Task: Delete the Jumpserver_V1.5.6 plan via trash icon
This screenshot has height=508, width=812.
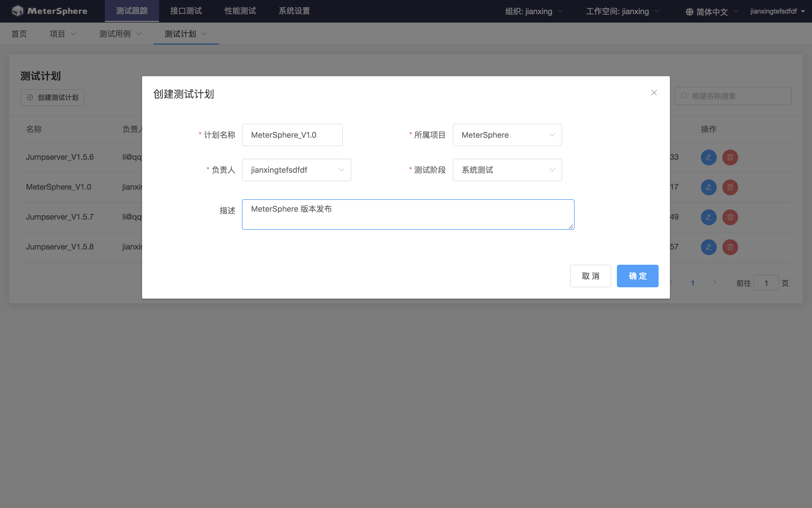Action: point(730,157)
